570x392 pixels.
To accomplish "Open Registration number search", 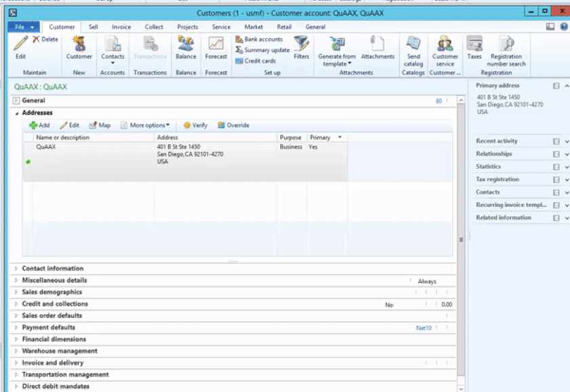I will [506, 51].
